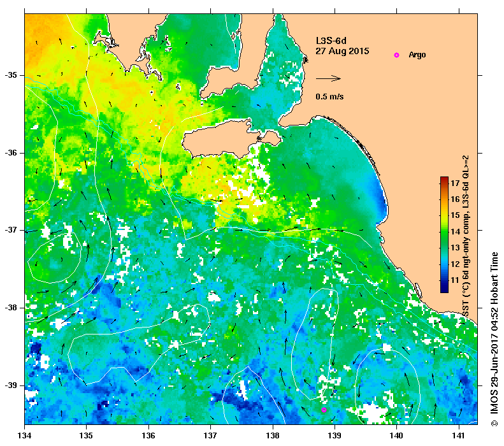
Task: Click the IMOS timestamp credit text
Action: [x=494, y=339]
